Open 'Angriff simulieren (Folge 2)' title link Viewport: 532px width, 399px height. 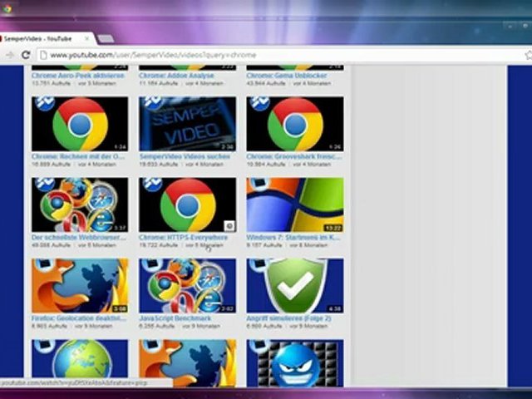pos(288,318)
